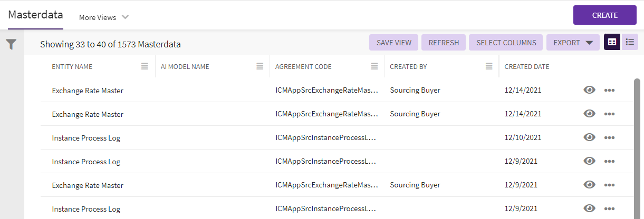Click the vertical scrollbar
This screenshot has width=644, height=219.
tap(637, 147)
